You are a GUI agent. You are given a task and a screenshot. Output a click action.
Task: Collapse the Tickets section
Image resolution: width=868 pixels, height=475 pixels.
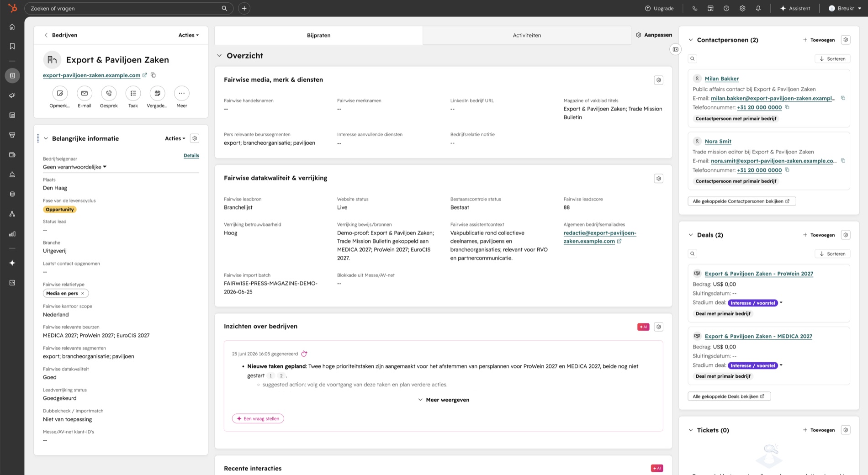click(x=691, y=430)
